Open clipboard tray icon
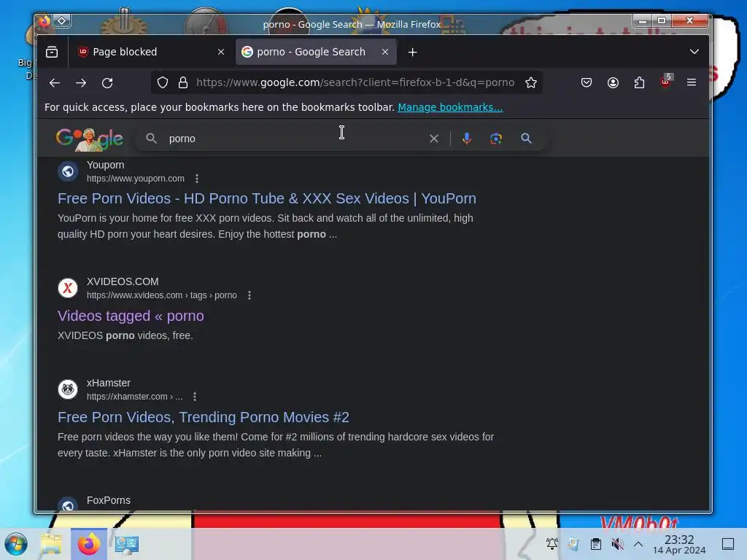The height and width of the screenshot is (560, 747). 595,544
